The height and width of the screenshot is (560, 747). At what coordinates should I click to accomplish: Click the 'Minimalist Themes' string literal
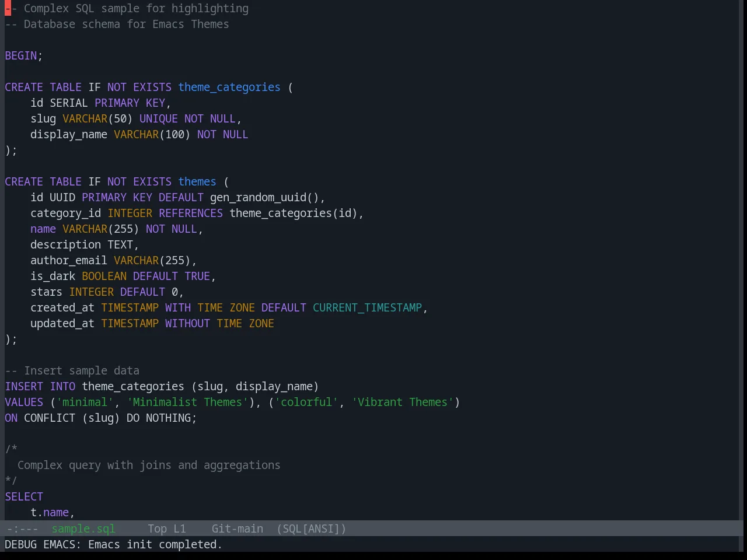click(x=187, y=402)
